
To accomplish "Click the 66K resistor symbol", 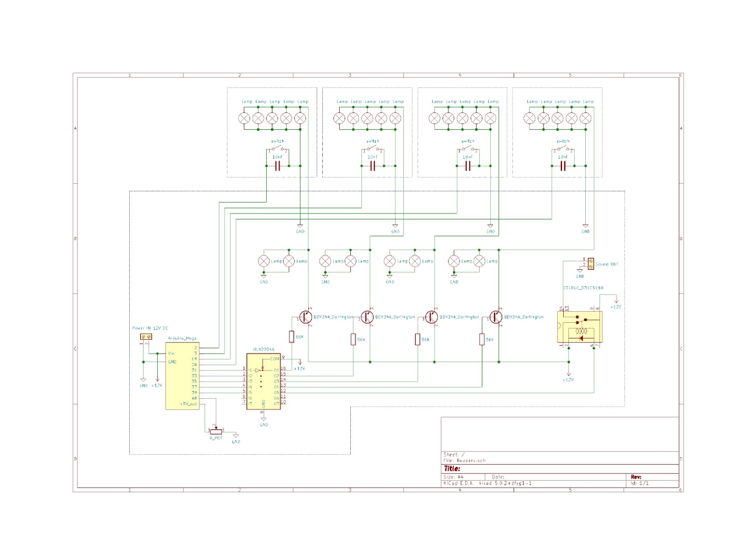I will (292, 337).
